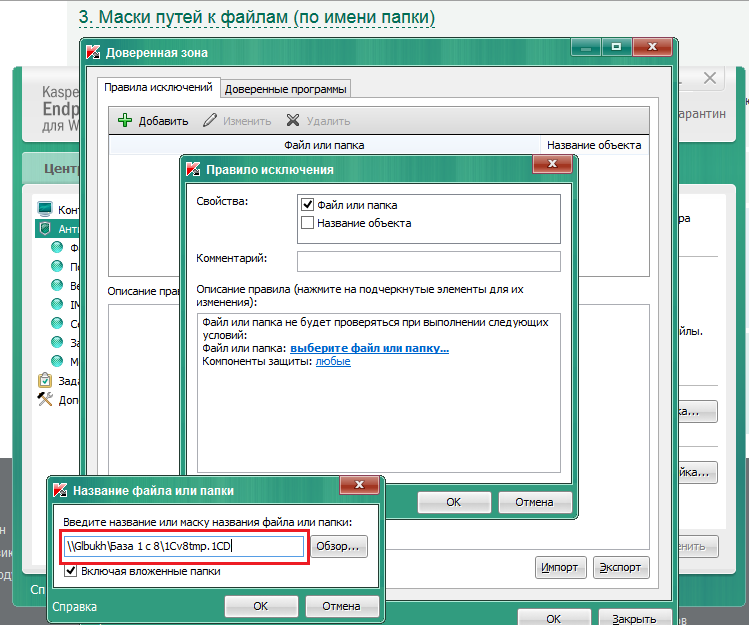Confirm with OK in file name dialog
The height and width of the screenshot is (625, 749).
click(261, 606)
